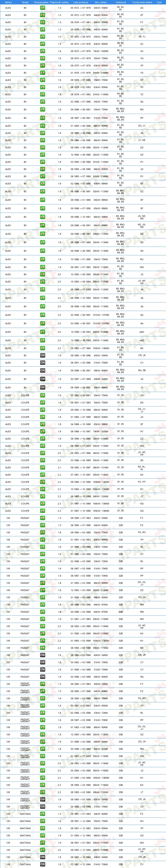Click engine code KV, HY
Image resolution: width=166 pixels, height=868 pixels.
(x=142, y=482)
